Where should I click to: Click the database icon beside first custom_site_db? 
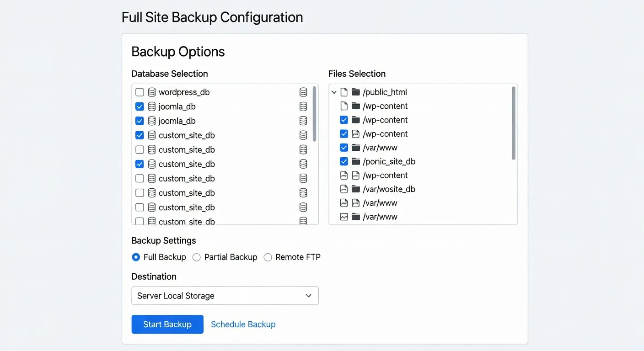coord(151,135)
